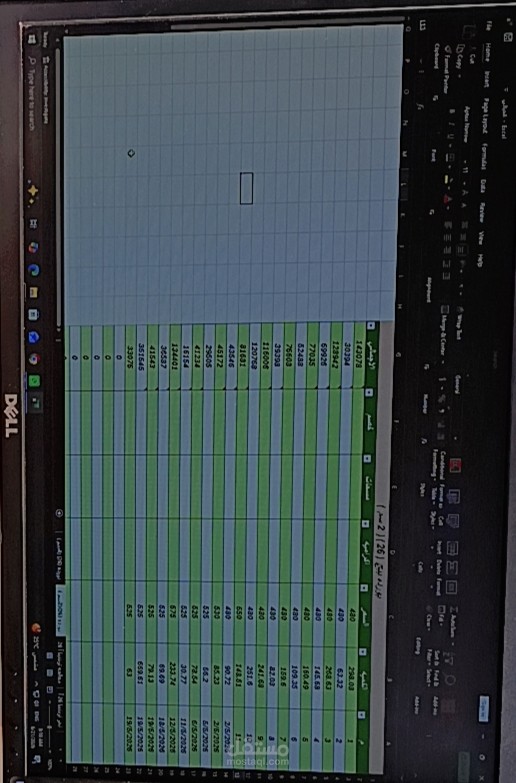Open Google Chrome from the taskbar
Viewport: 516px width, 783px height.
33,359
